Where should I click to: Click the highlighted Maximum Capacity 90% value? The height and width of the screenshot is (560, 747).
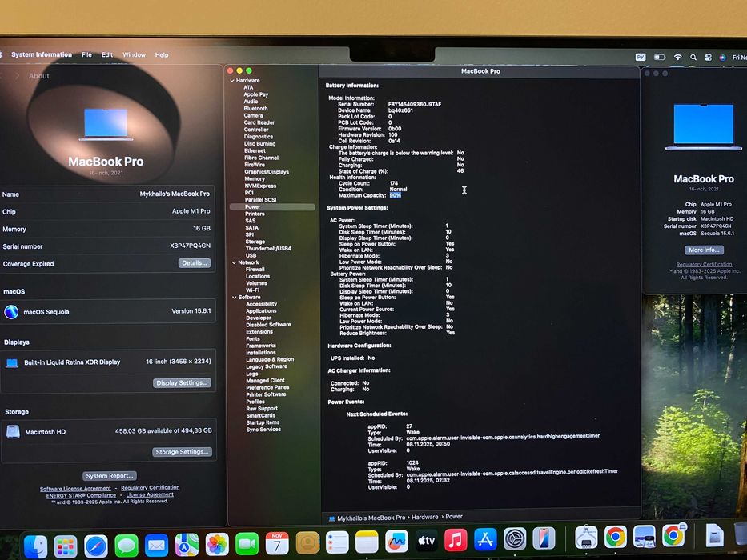coord(396,195)
